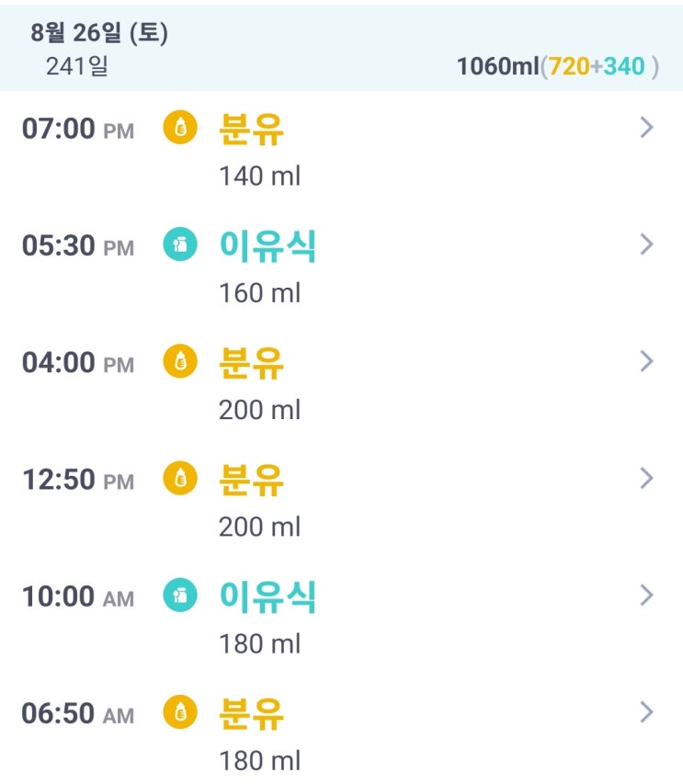This screenshot has height=784, width=683.
Task: Tap the 8월 26일 (토) date header
Action: click(99, 33)
